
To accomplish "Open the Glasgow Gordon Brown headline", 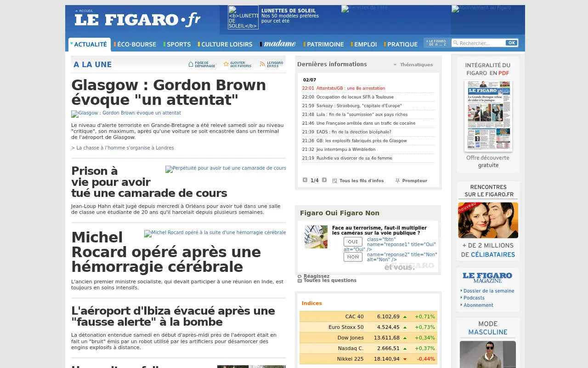I will click(169, 92).
